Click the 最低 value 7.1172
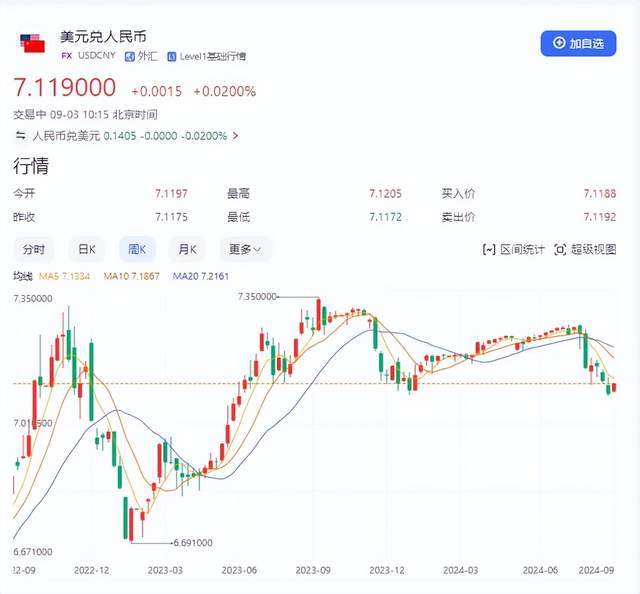The height and width of the screenshot is (594, 640). coord(385,217)
